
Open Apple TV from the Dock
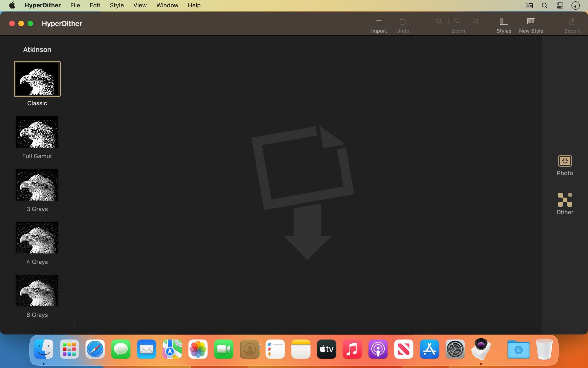[327, 349]
